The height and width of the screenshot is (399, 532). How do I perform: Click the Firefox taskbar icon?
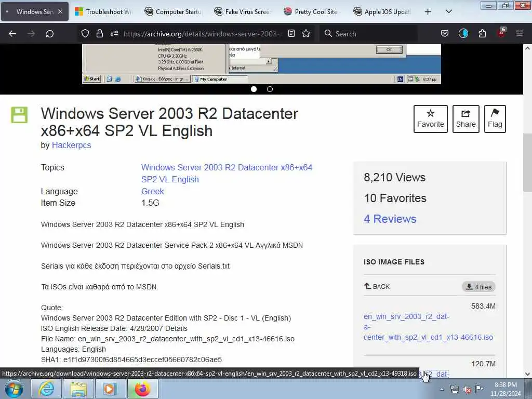click(x=142, y=389)
